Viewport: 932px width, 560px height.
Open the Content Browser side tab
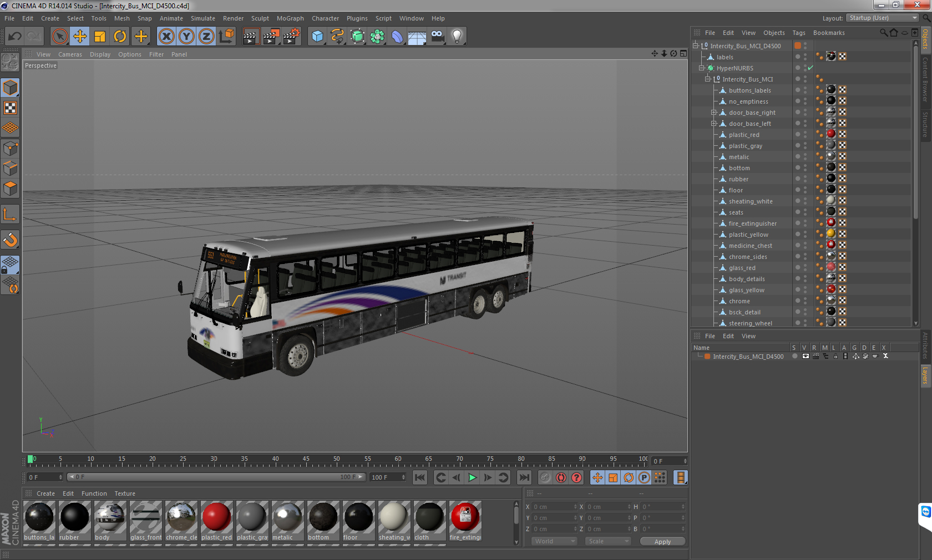pyautogui.click(x=925, y=79)
